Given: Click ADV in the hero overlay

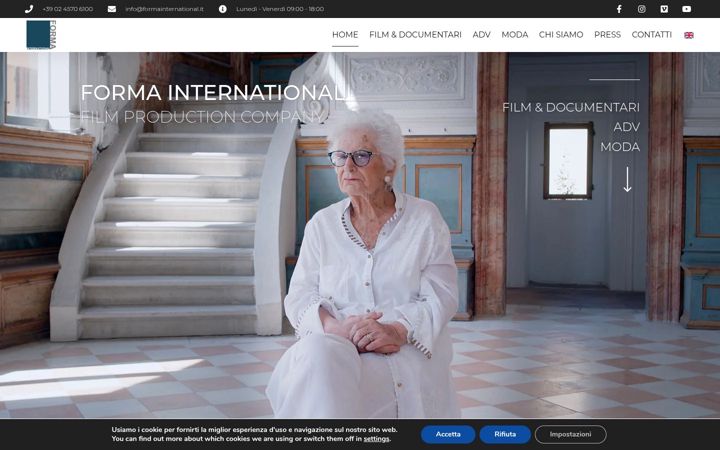Looking at the screenshot, I should click(627, 127).
